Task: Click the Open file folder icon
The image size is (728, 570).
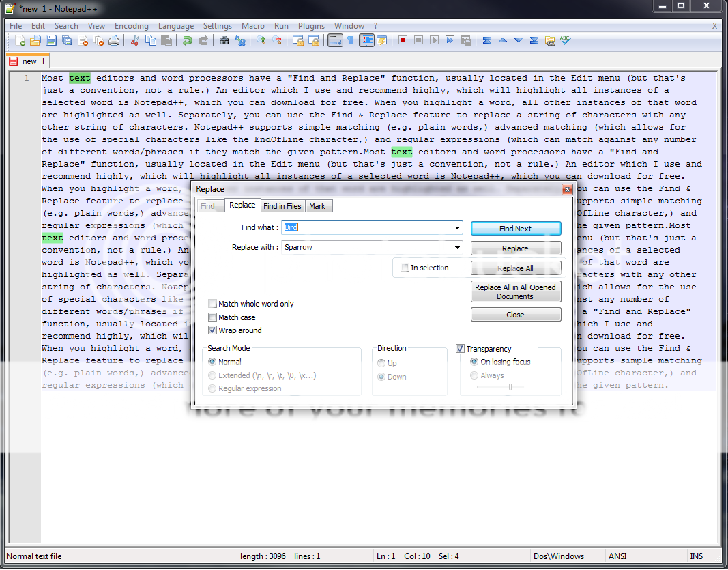Action: point(35,41)
